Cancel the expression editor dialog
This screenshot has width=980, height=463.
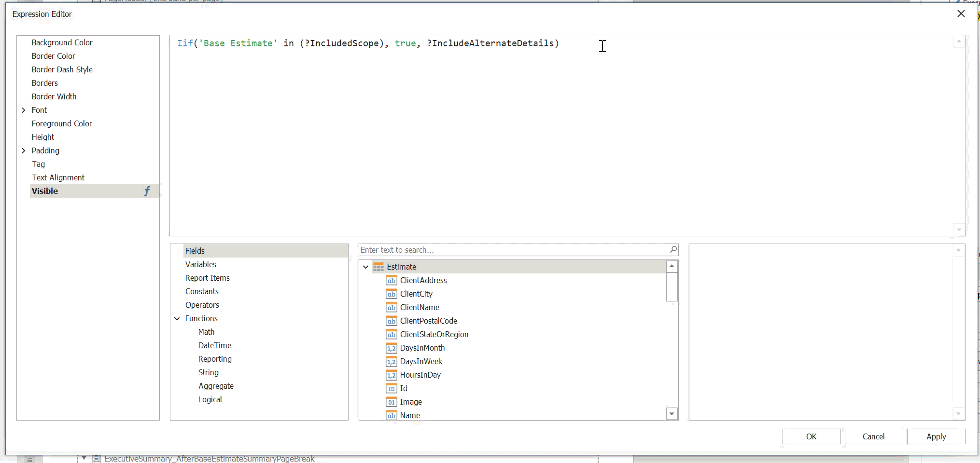tap(873, 436)
